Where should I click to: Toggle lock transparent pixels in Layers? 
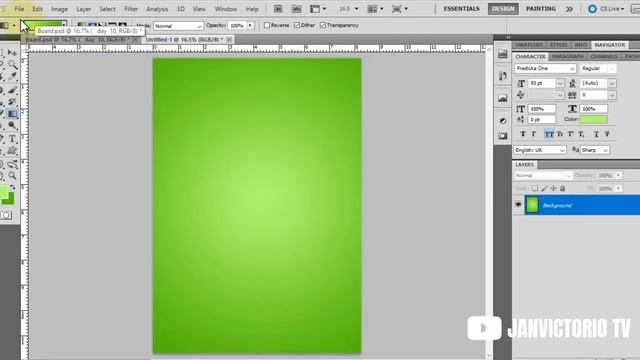[x=535, y=188]
